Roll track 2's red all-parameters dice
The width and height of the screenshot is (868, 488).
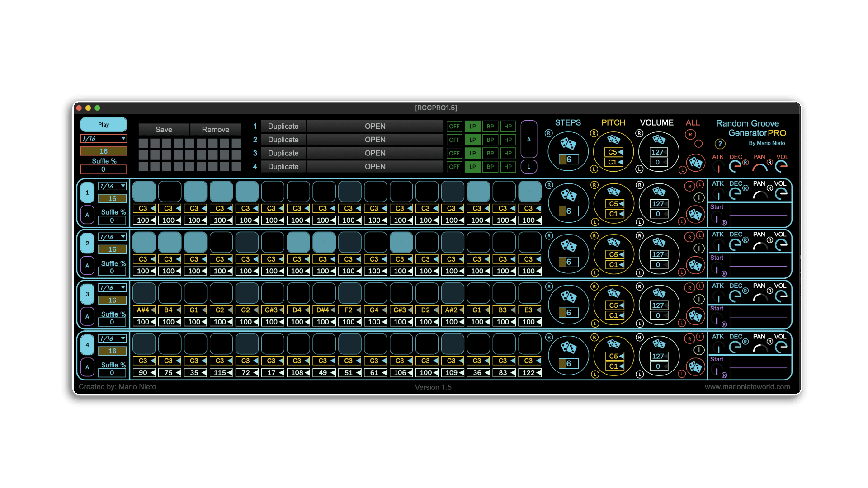(696, 265)
